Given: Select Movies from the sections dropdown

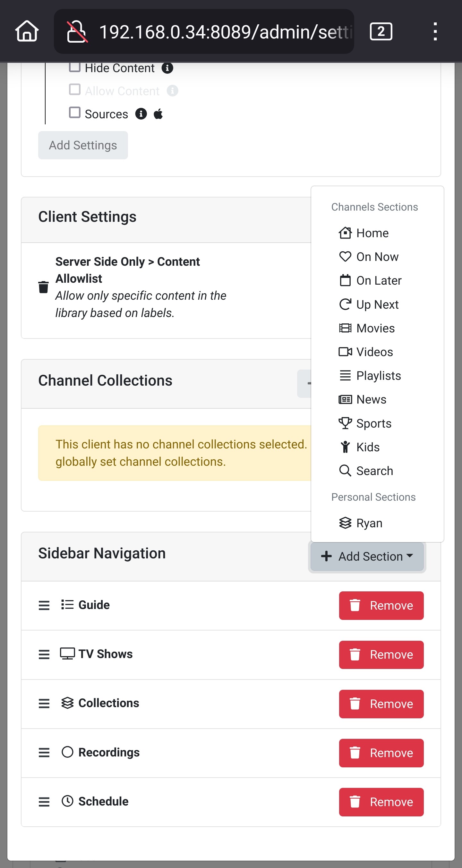Looking at the screenshot, I should [375, 328].
